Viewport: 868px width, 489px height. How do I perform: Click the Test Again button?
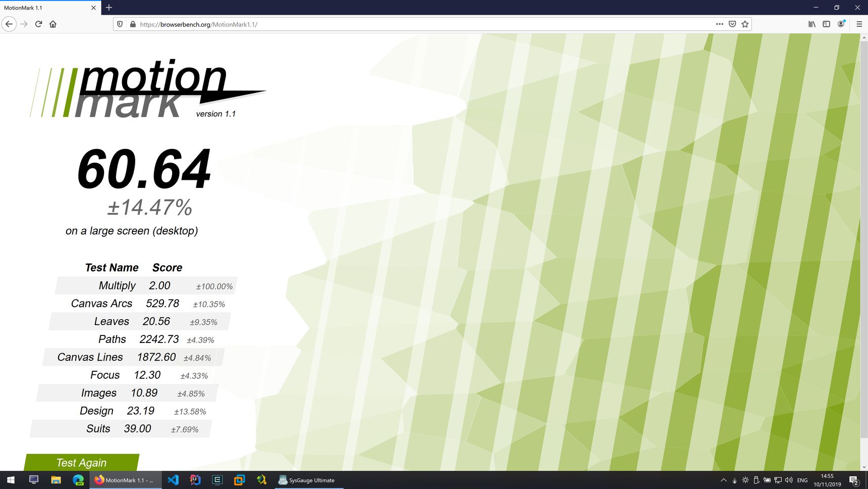pos(82,462)
